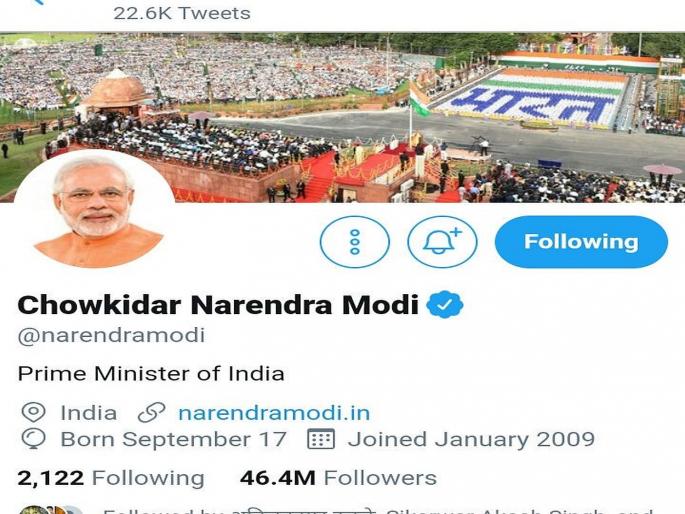
Task: Click the calendar joined icon
Action: click(x=321, y=439)
